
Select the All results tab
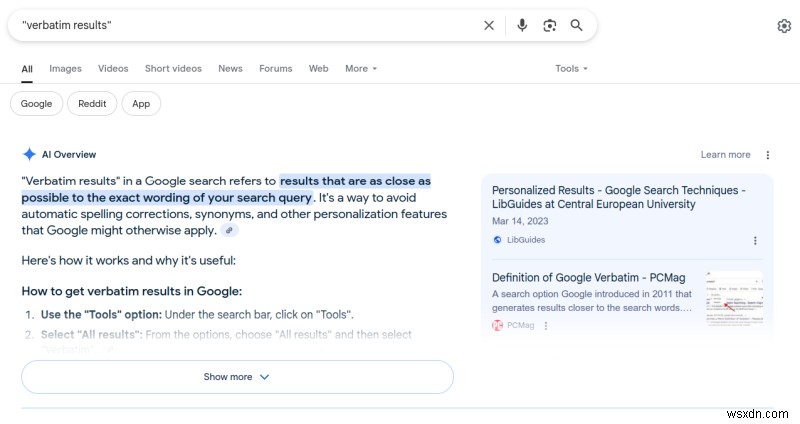tap(27, 69)
